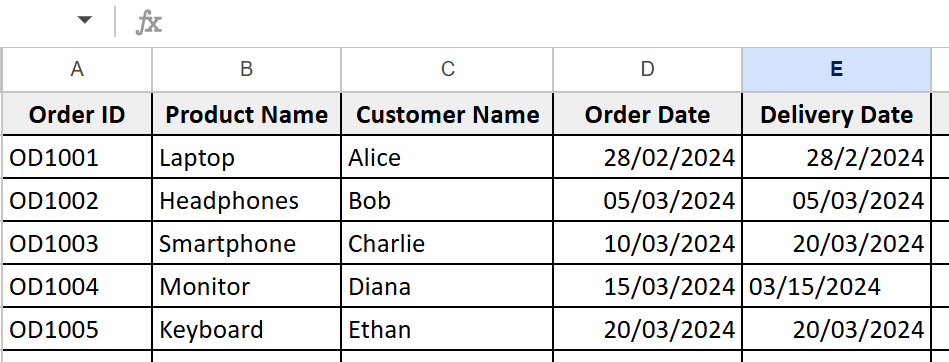This screenshot has width=949, height=362.
Task: Select the misformatted 03/15/2024 delivery cell
Action: (836, 286)
